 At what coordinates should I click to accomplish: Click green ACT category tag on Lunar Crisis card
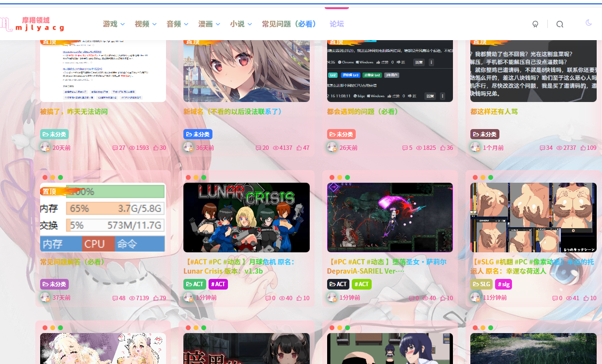click(x=195, y=284)
